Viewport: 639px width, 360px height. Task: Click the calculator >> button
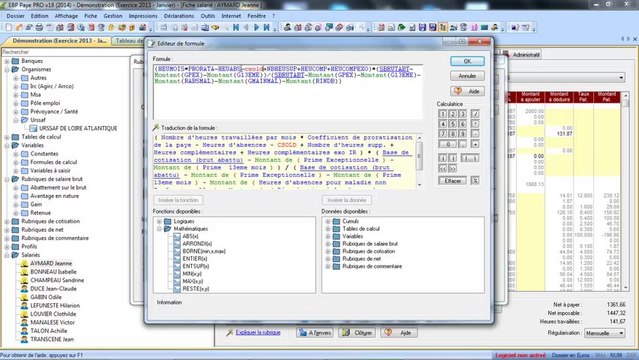(453, 168)
